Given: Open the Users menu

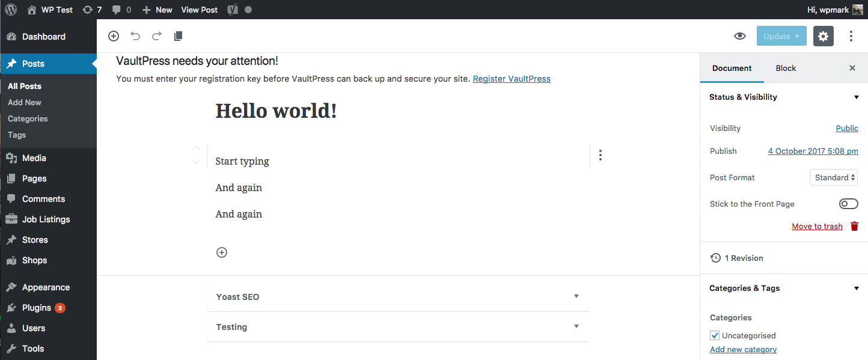Looking at the screenshot, I should 48,328.
